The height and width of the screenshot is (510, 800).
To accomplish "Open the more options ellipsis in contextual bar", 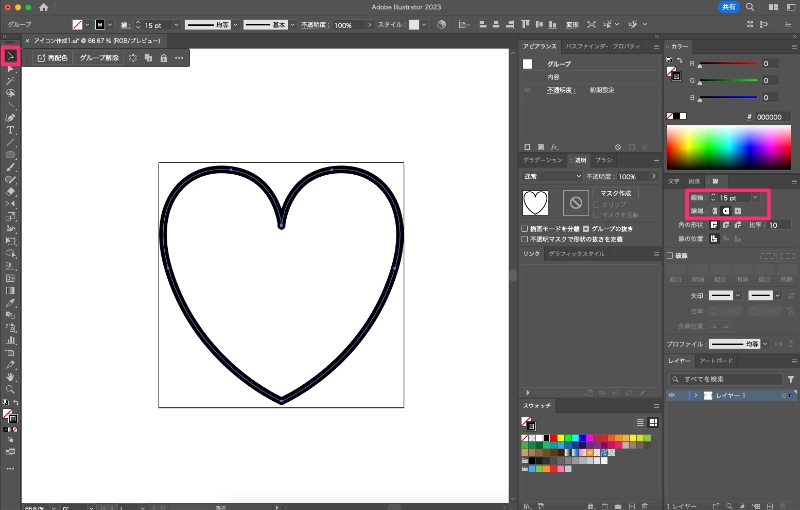I will tap(179, 58).
